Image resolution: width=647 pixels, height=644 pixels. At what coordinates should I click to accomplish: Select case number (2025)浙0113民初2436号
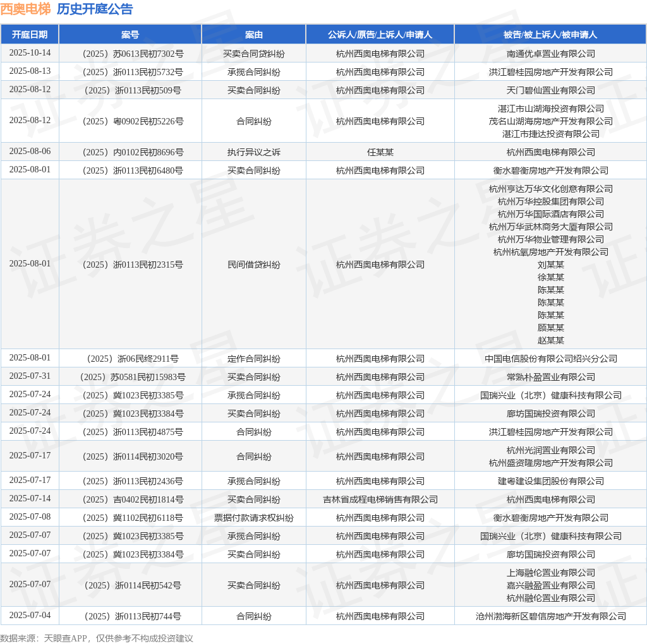pyautogui.click(x=133, y=481)
